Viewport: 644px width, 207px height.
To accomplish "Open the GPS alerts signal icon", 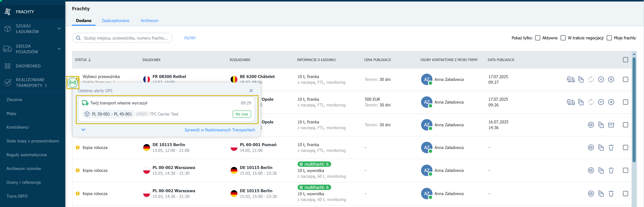I will pyautogui.click(x=73, y=82).
